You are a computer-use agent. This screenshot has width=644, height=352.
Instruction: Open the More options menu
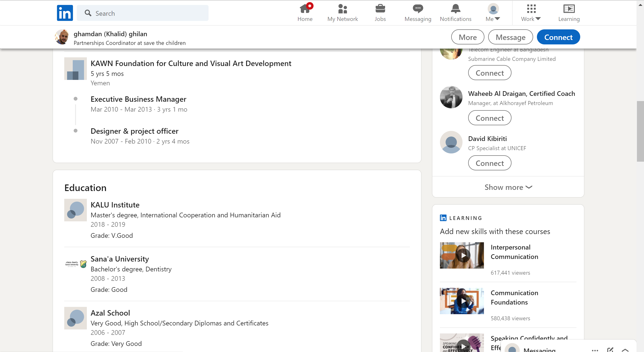point(467,37)
